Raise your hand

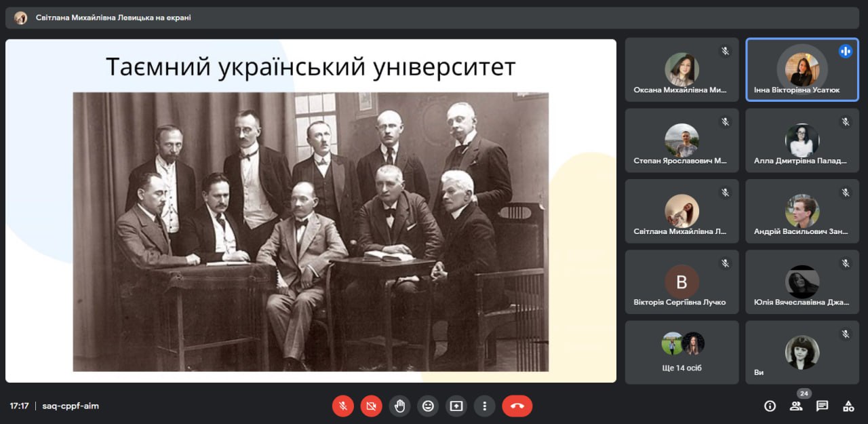pyautogui.click(x=399, y=406)
